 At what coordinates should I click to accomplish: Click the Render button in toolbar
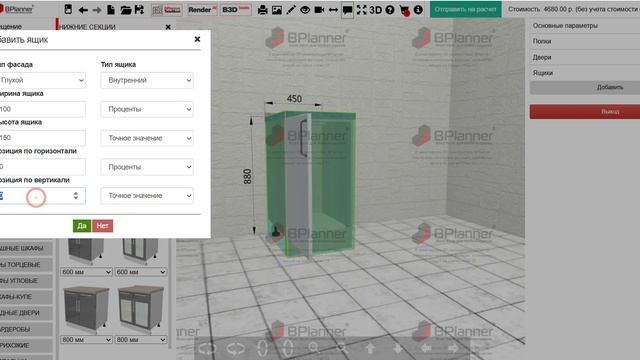[202, 10]
